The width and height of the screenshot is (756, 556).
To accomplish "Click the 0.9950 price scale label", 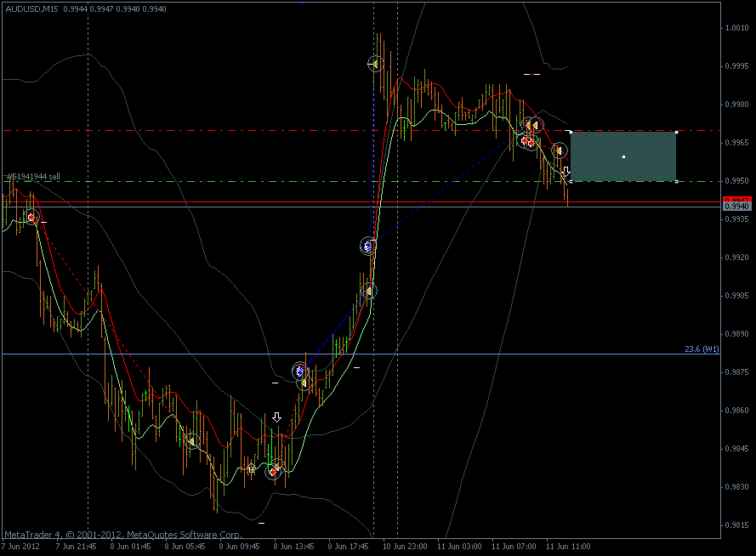I will pos(737,181).
